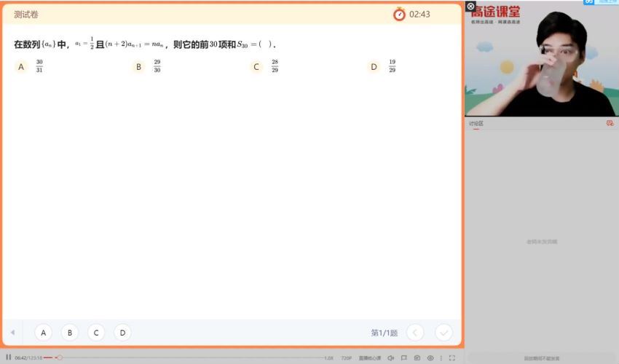
Task: Close the teacher video overlay
Action: (470, 6)
